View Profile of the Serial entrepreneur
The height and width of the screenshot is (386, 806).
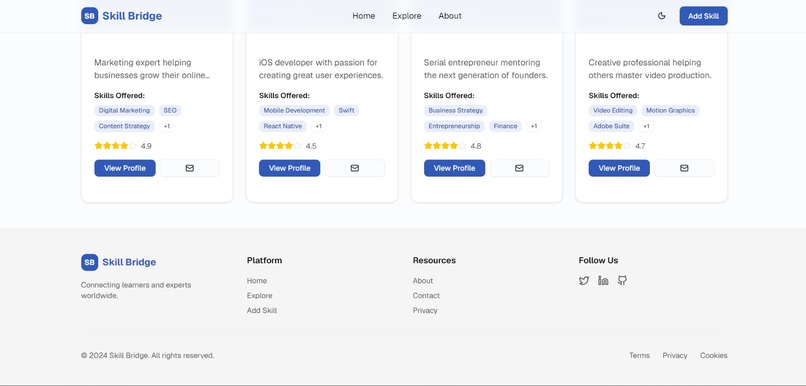[454, 168]
